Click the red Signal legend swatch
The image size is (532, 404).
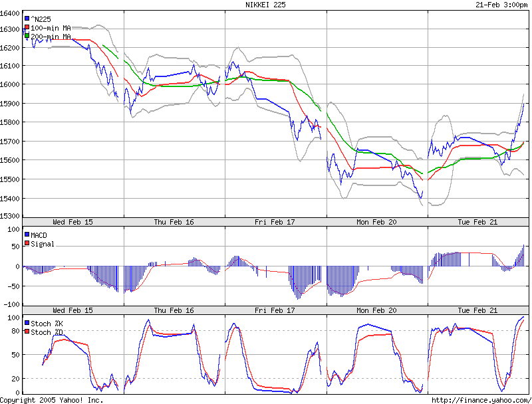point(27,243)
